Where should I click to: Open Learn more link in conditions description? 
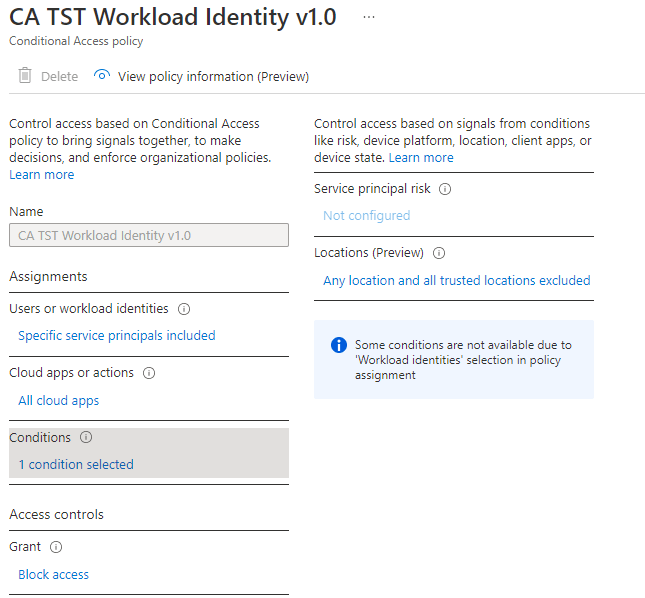click(421, 158)
